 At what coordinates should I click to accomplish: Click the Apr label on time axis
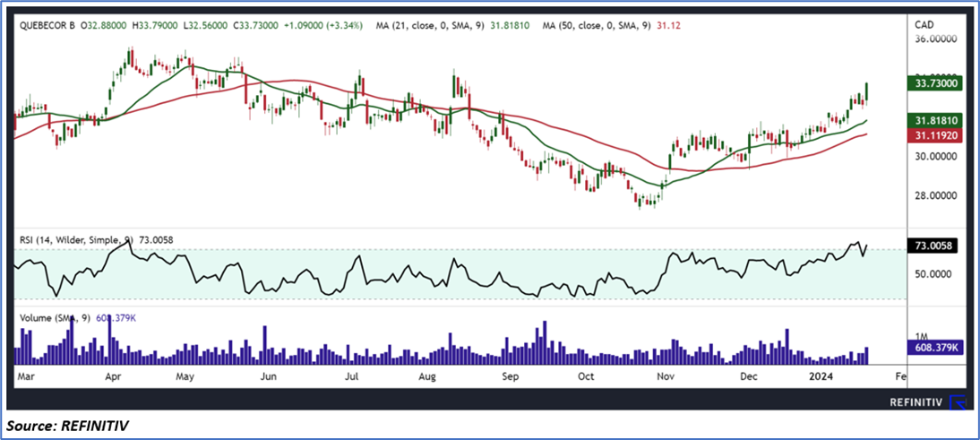113,377
